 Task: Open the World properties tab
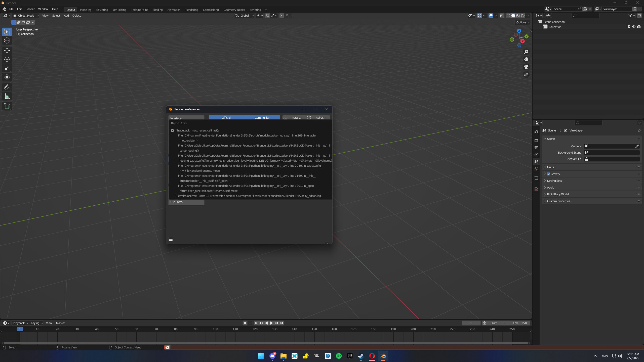(536, 169)
